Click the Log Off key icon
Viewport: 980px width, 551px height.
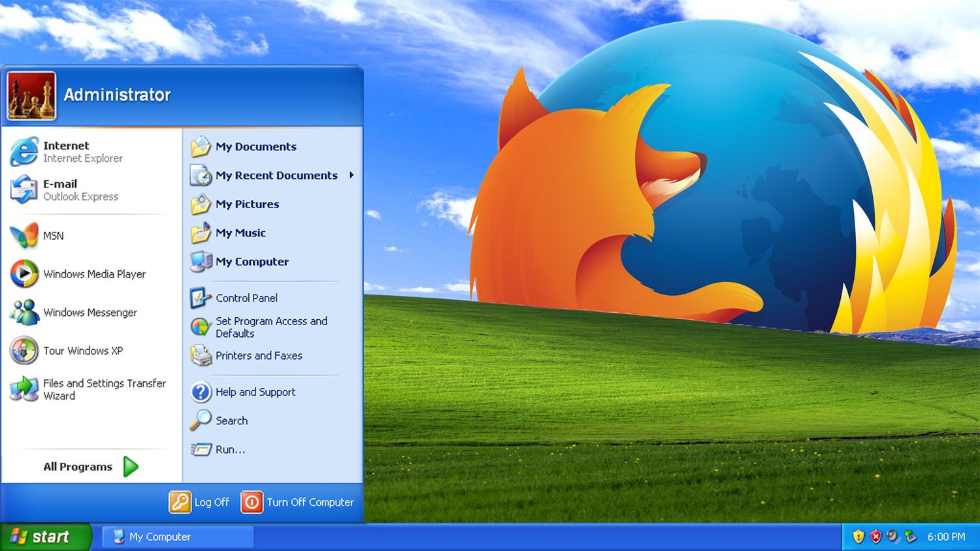[180, 502]
